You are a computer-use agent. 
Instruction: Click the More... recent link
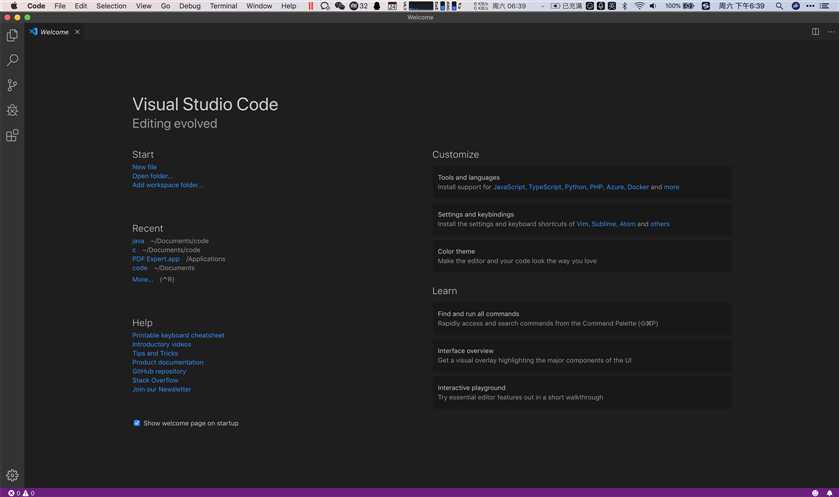tap(142, 279)
